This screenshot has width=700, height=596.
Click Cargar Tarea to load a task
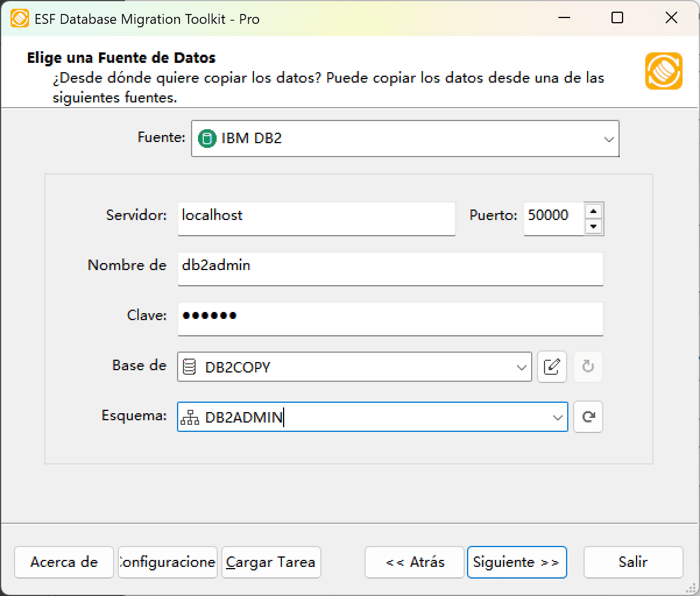[x=271, y=562]
